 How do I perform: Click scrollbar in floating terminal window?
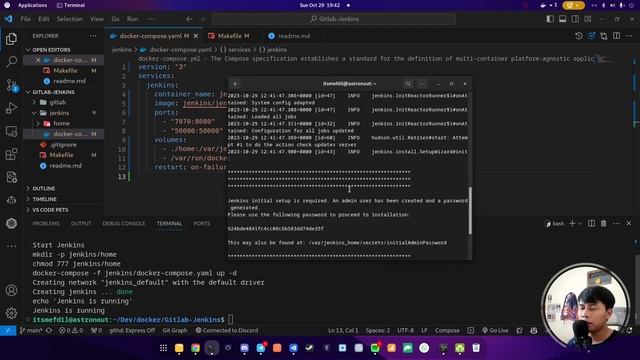click(x=470, y=211)
